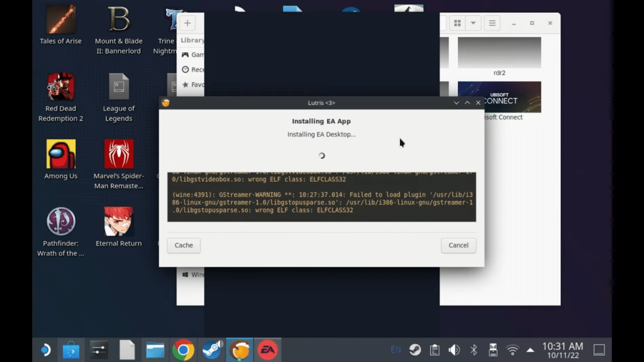644x362 pixels.
Task: Click the Cache button in installer dialog
Action: coord(184,245)
